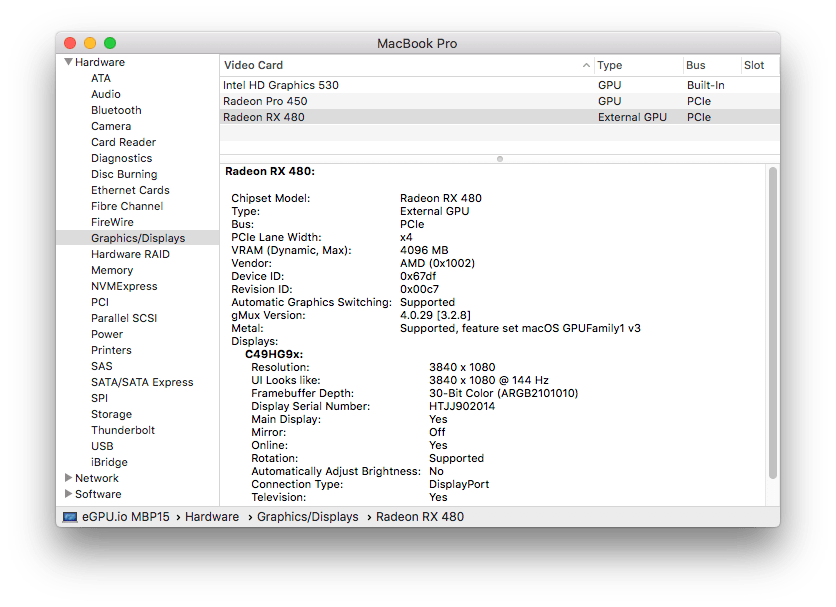Click Graphics/Displays in the path bar
The image size is (836, 607).
[308, 517]
